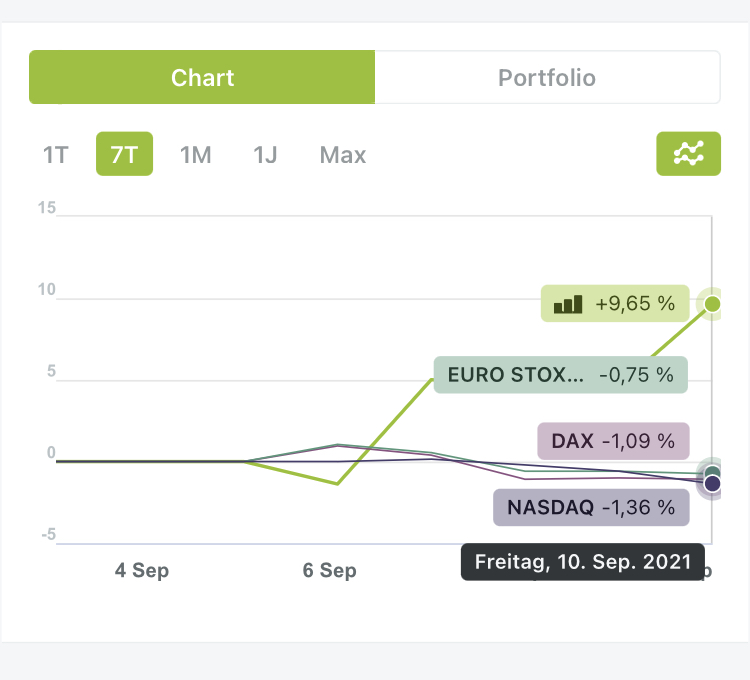Click the 6 Sep axis label
750x680 pixels.
[330, 571]
